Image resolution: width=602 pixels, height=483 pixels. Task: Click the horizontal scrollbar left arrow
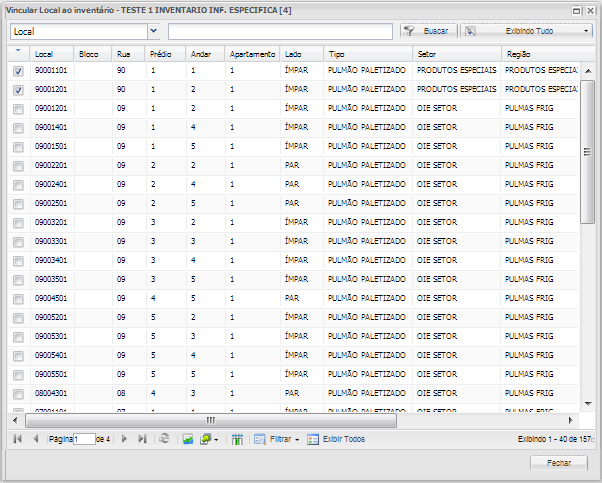coord(15,420)
